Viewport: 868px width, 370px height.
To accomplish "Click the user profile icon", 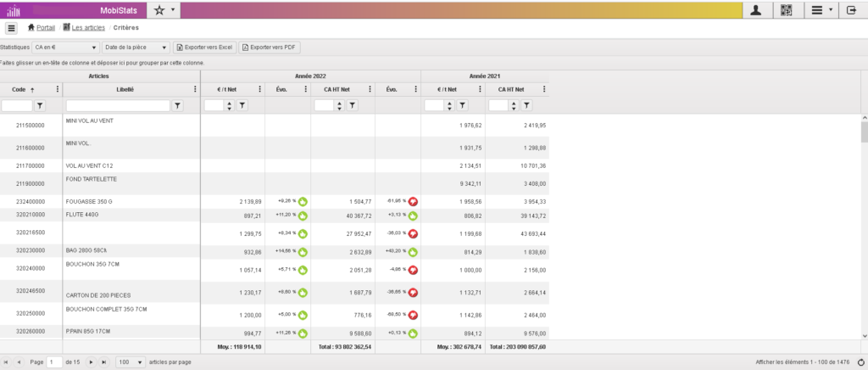I will coord(755,10).
